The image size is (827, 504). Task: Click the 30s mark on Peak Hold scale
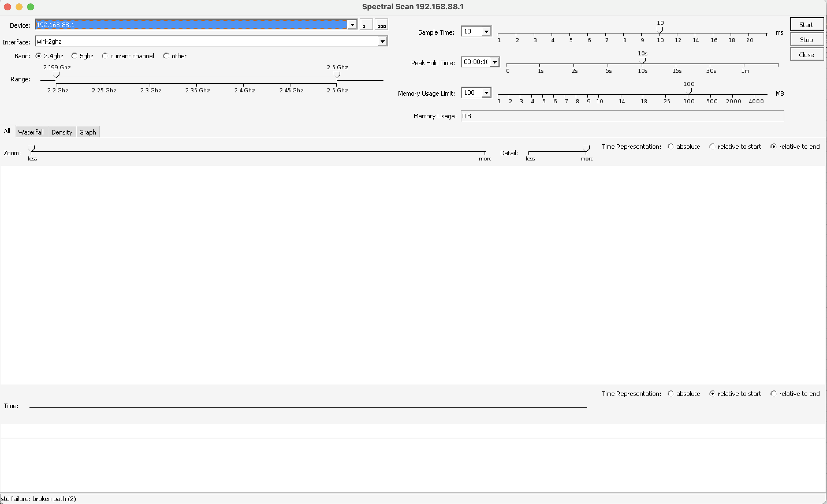(711, 71)
